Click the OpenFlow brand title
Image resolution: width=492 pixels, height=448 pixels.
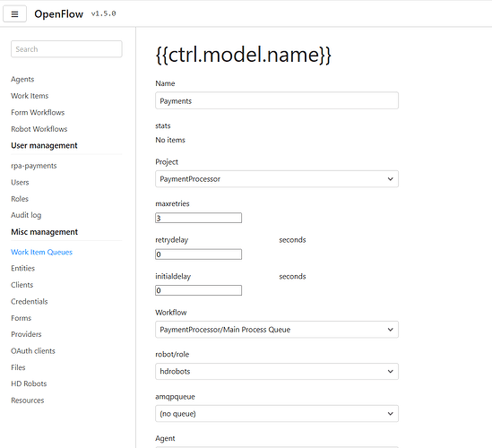tap(58, 14)
